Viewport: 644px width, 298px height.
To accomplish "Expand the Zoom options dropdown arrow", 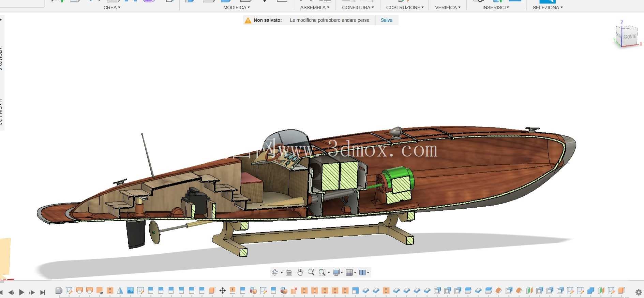I will point(329,272).
